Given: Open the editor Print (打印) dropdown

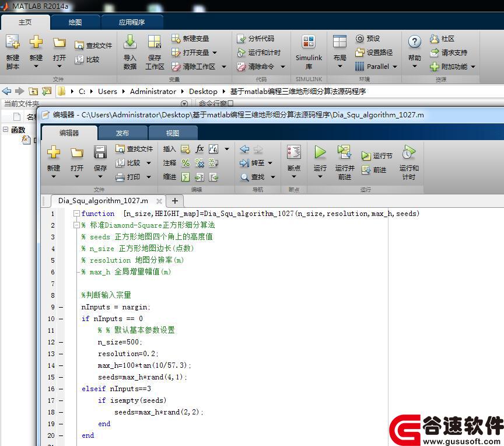Looking at the screenshot, I should [x=149, y=177].
